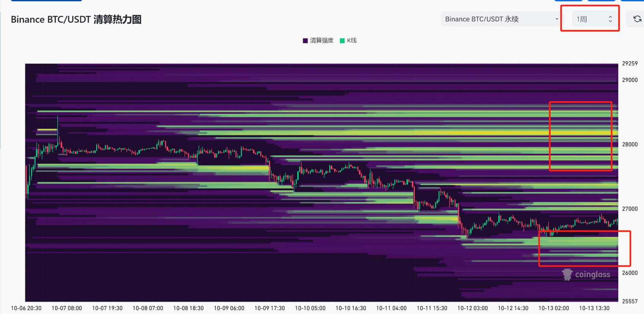Click the 10-08 18:30 time axis label
This screenshot has height=314, width=644.
pos(188,308)
